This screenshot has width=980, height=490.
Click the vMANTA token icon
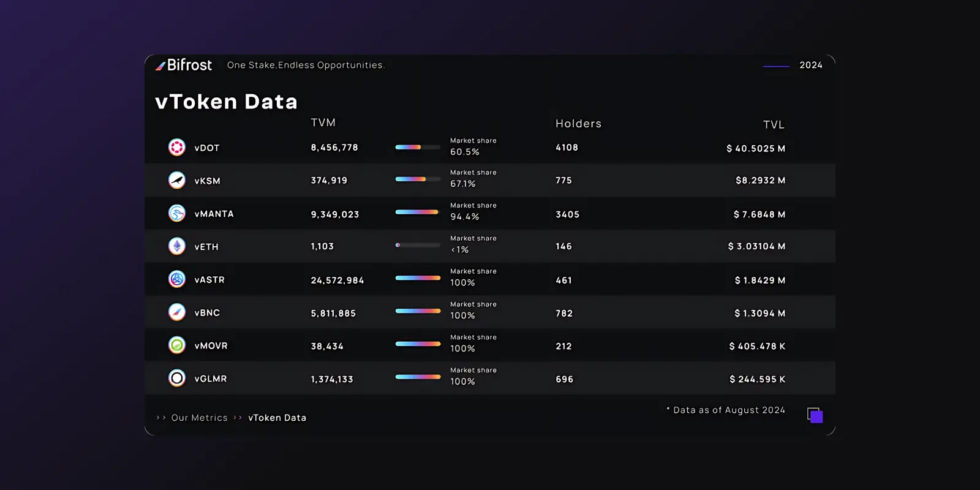[177, 213]
